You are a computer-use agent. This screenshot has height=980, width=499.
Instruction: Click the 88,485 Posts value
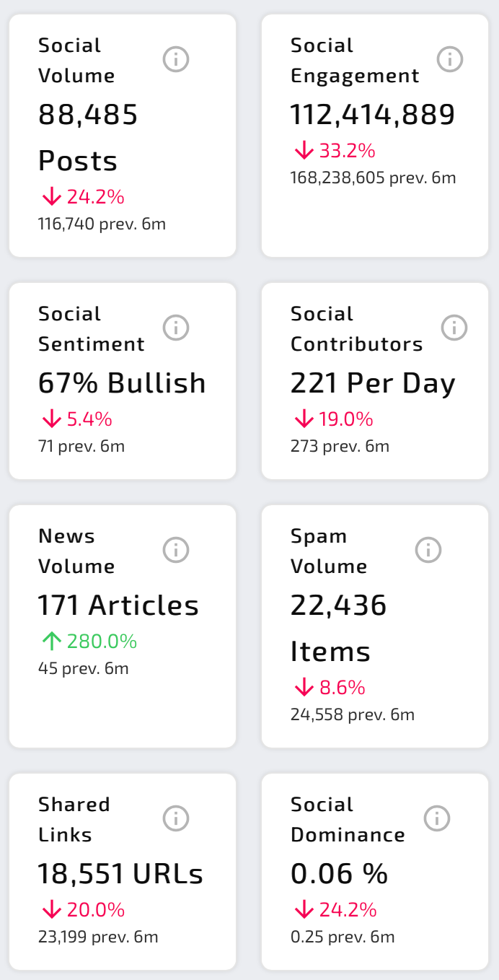click(88, 137)
